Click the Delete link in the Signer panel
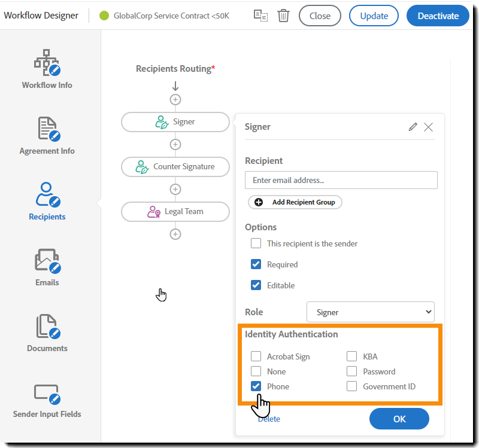 pyautogui.click(x=269, y=419)
